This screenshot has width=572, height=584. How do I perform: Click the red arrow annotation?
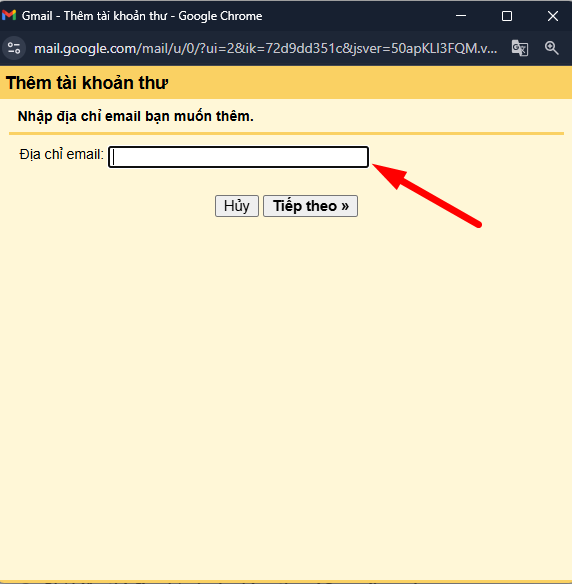click(427, 195)
